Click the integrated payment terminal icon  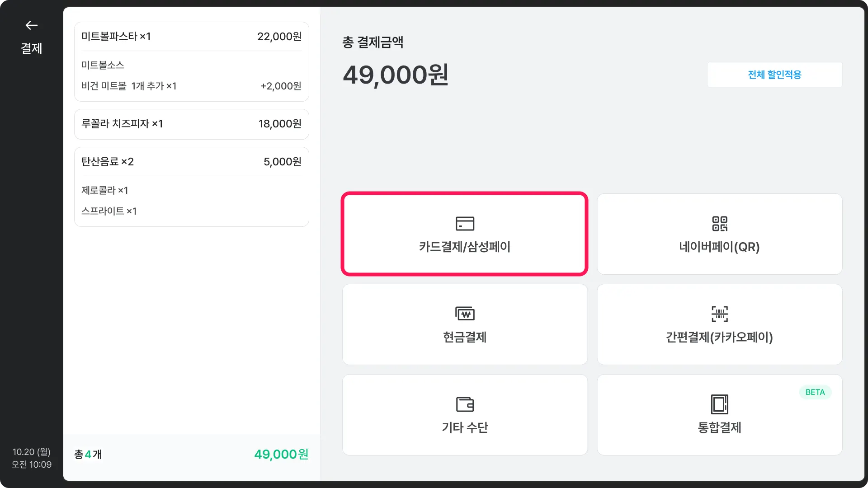719,404
